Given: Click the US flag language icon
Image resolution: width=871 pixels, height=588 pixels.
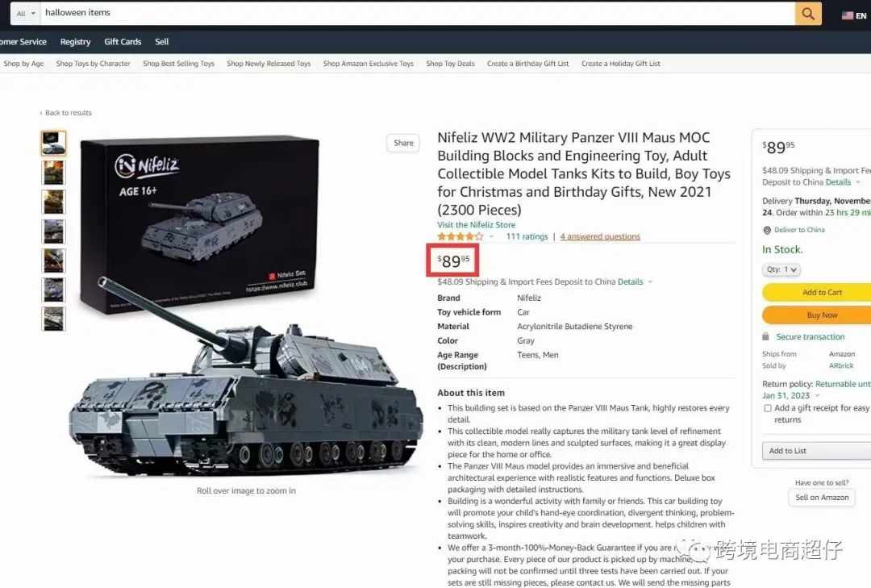Looking at the screenshot, I should pos(847,15).
